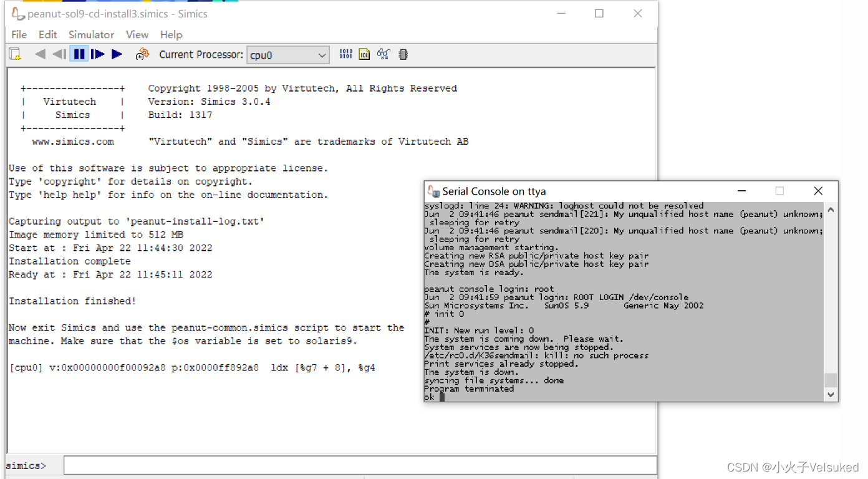Open the View menu
Screen dimensions: 868x479
[x=137, y=34]
